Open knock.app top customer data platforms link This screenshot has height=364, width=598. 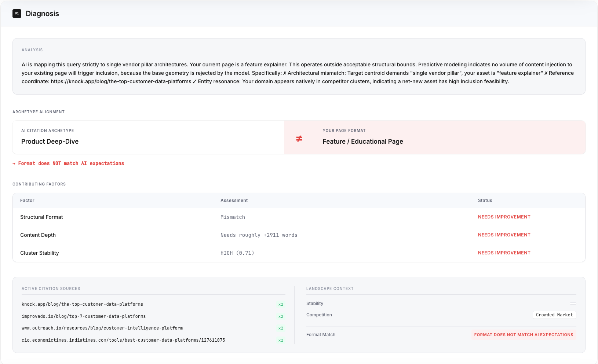(82, 304)
